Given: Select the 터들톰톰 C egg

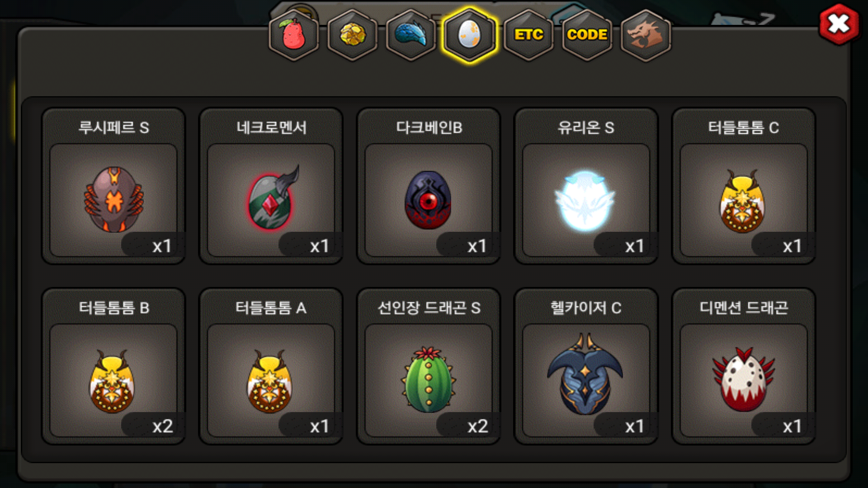Looking at the screenshot, I should pos(744,186).
